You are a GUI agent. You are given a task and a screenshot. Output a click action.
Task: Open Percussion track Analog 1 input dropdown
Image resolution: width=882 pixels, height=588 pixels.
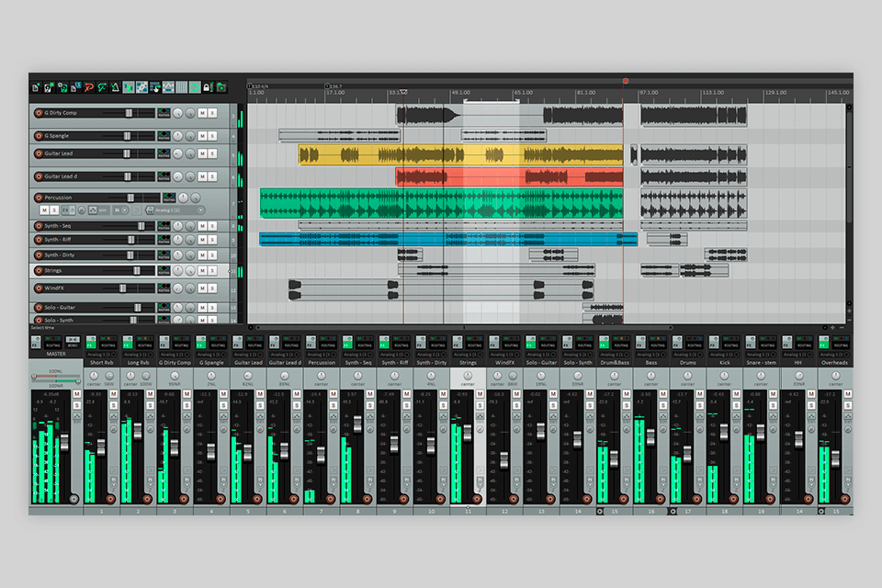tap(175, 209)
